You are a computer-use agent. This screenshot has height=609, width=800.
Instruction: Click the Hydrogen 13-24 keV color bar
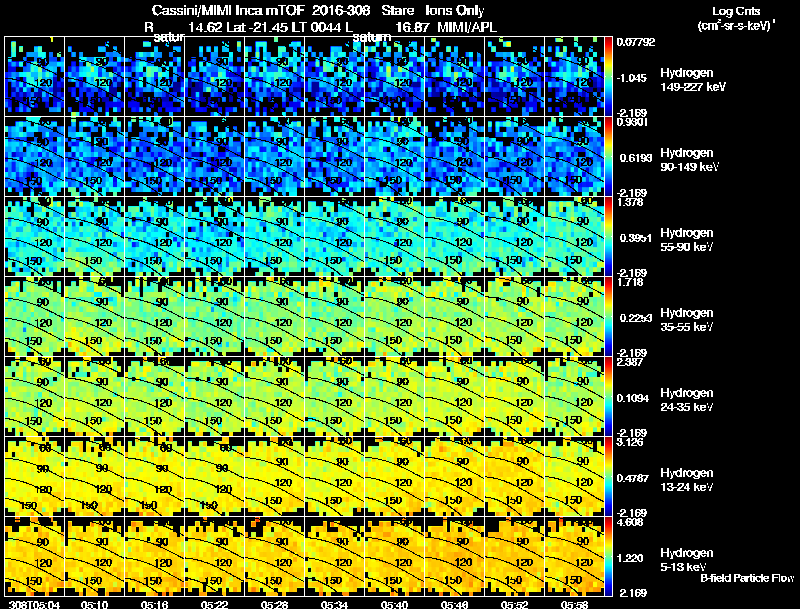point(608,476)
